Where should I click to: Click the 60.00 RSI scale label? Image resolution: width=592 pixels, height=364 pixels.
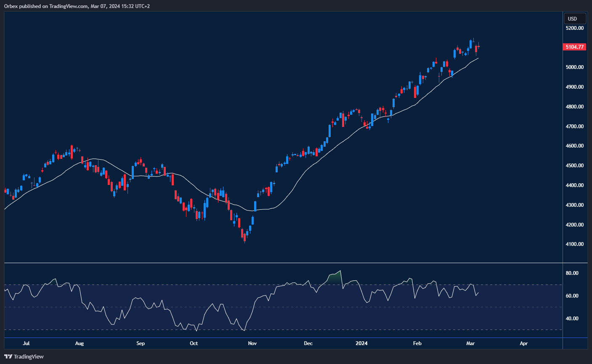point(572,296)
